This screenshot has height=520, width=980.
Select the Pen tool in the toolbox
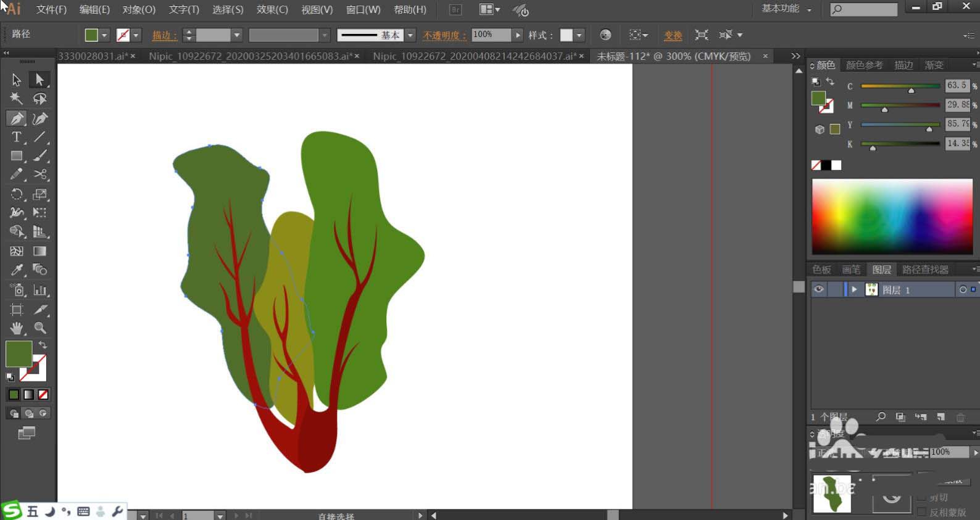(17, 118)
